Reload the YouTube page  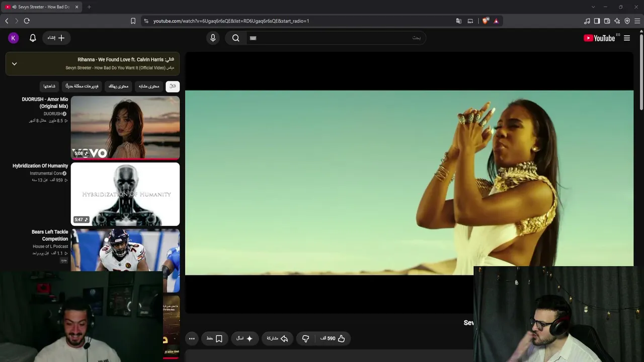click(27, 21)
